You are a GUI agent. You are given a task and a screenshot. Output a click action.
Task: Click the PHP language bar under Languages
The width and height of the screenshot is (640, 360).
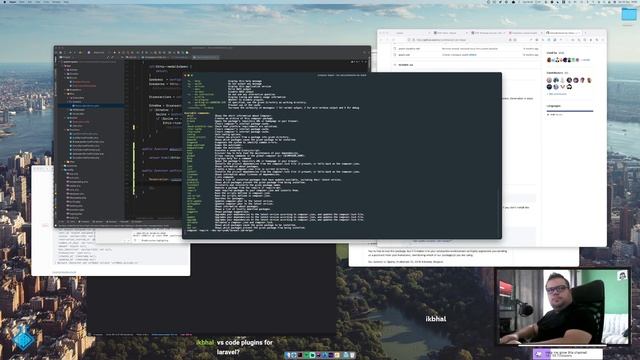click(570, 111)
